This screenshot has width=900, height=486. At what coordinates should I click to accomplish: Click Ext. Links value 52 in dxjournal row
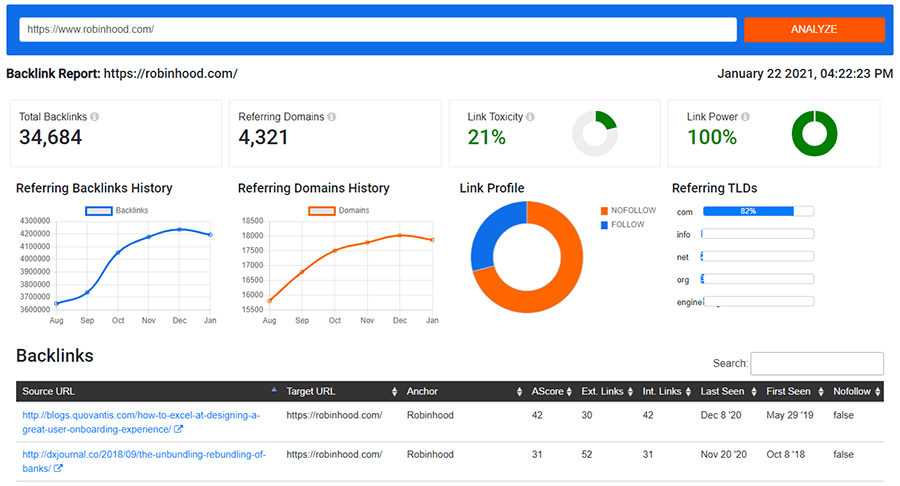587,454
